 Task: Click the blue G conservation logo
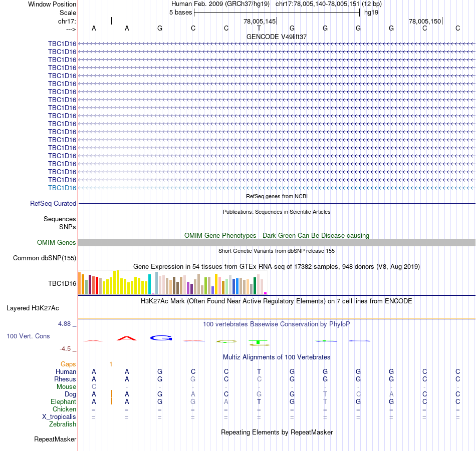[x=161, y=338]
